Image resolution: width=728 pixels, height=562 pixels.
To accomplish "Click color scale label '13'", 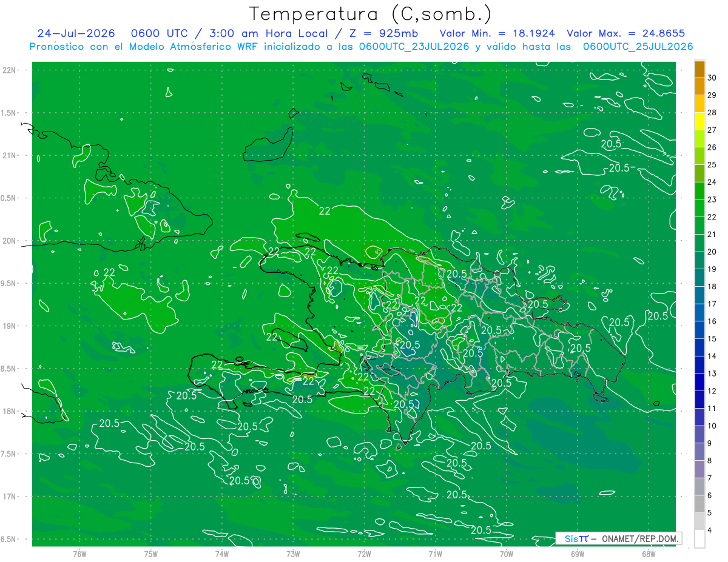I will point(712,373).
